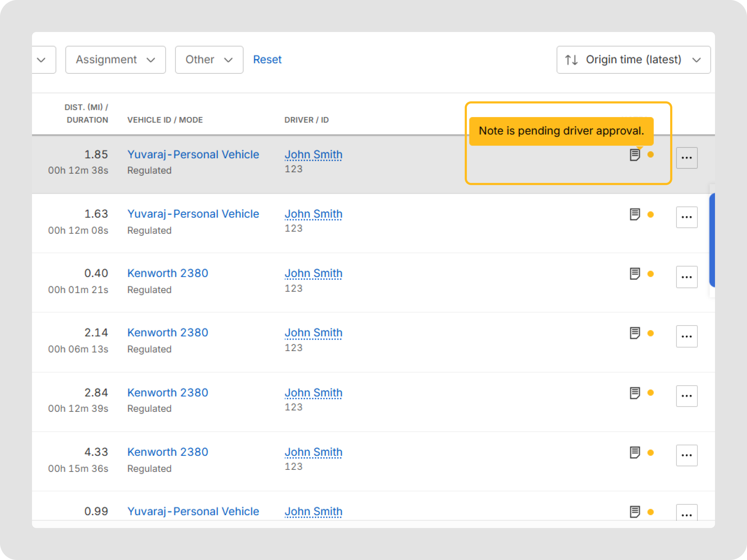Open note icon for 0.40 mile trip
This screenshot has width=747, height=560.
pos(635,274)
